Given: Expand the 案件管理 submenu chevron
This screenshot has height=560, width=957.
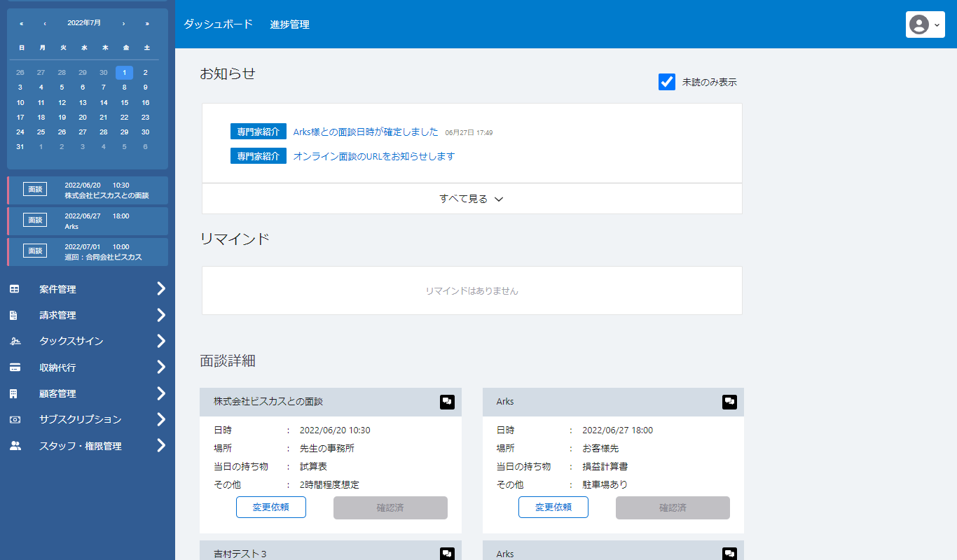Looking at the screenshot, I should (160, 288).
